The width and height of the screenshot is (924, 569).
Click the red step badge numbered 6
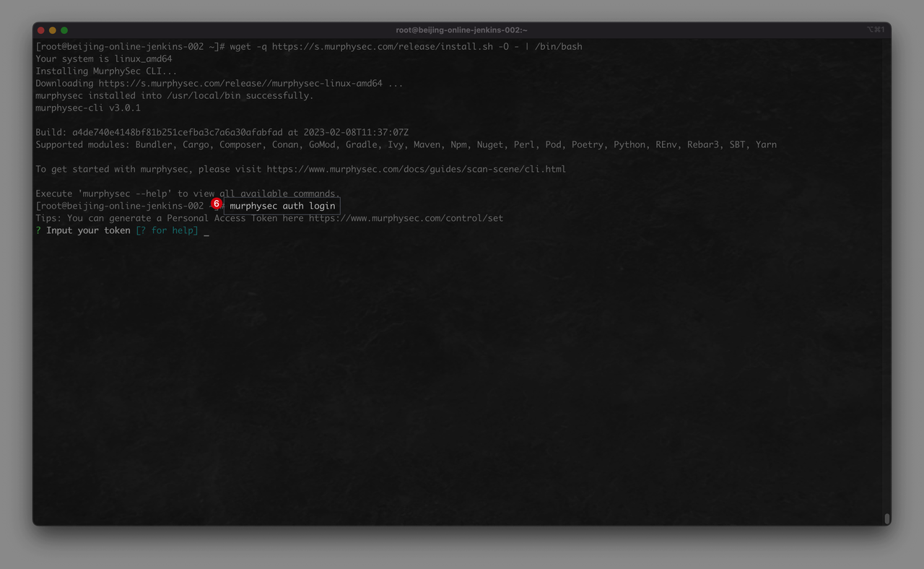pyautogui.click(x=216, y=204)
